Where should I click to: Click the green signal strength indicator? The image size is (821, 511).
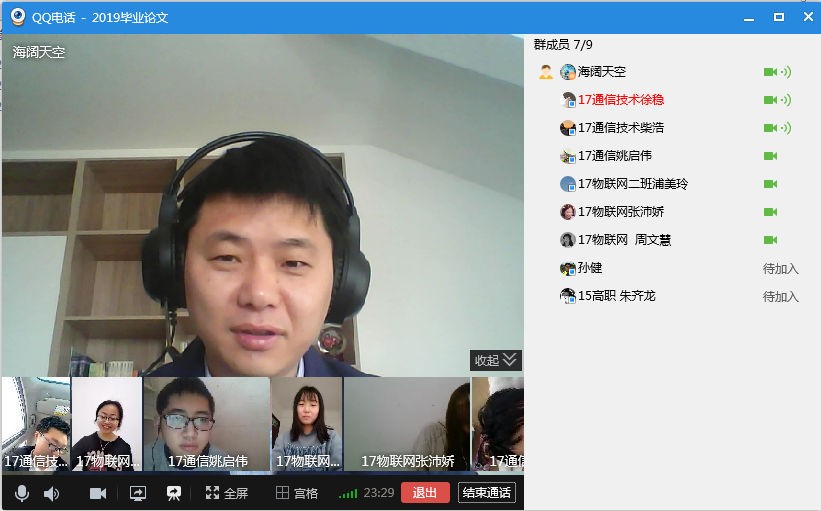[347, 493]
